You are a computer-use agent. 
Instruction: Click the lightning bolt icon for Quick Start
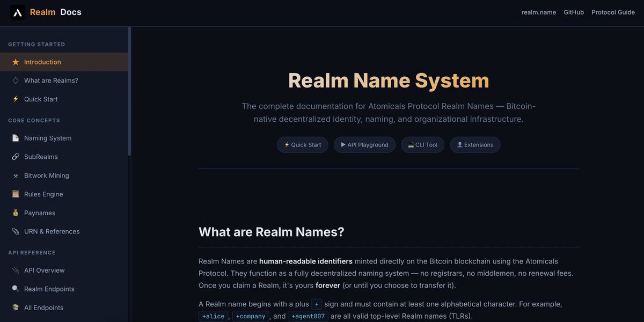[x=15, y=99]
